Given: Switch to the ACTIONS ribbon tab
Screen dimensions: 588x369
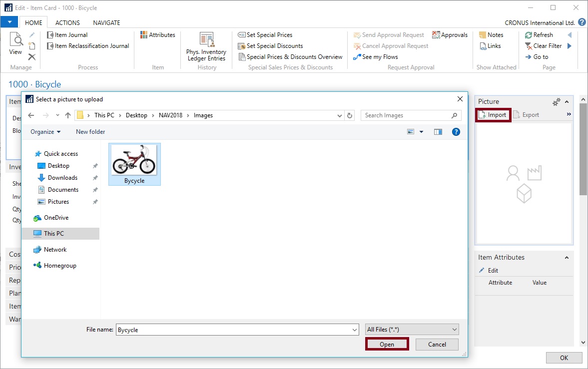Looking at the screenshot, I should point(67,22).
